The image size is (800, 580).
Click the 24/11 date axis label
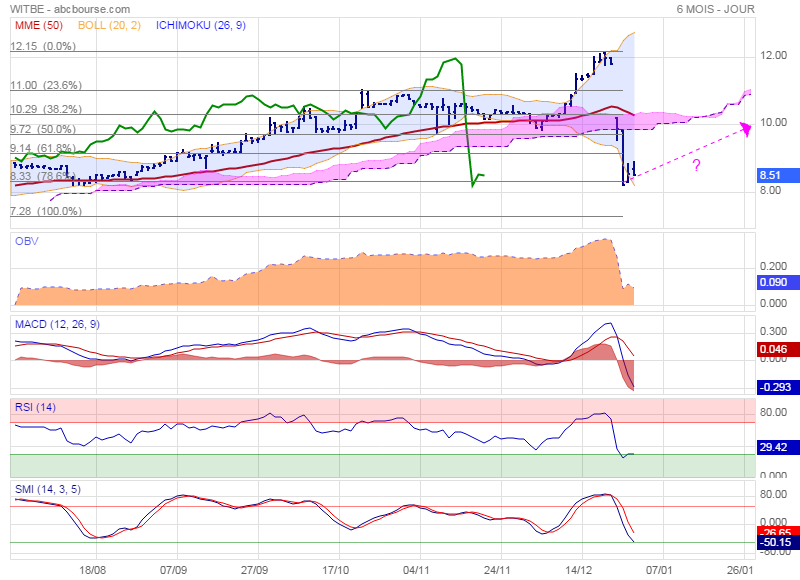tap(497, 570)
